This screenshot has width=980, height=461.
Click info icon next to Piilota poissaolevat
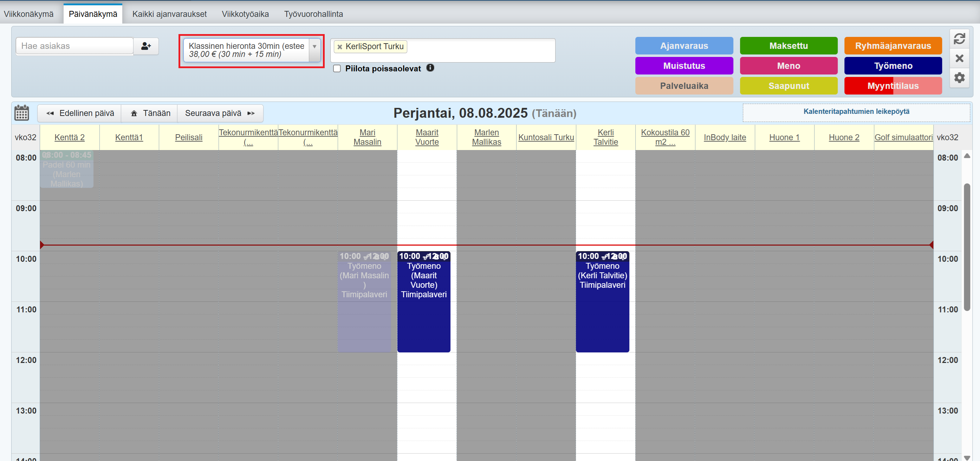click(430, 68)
